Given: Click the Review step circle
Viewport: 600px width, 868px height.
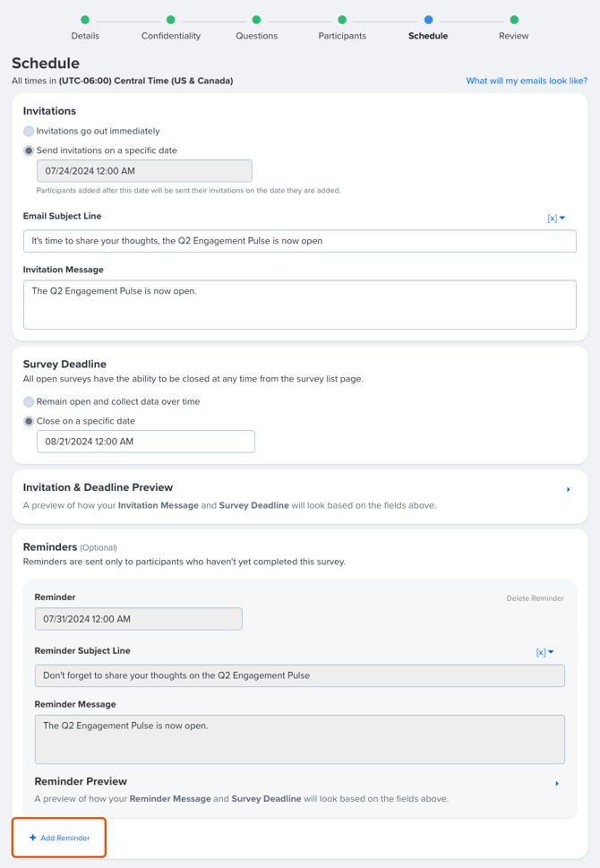Looking at the screenshot, I should [514, 20].
